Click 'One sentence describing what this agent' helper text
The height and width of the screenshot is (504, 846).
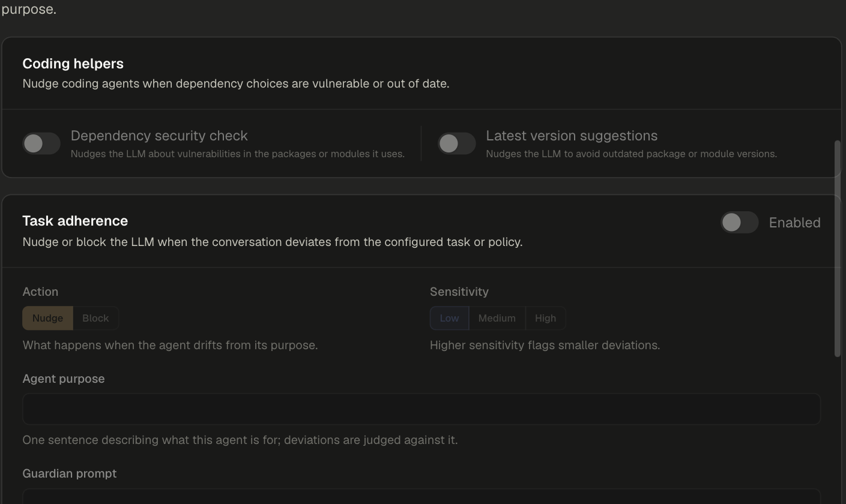pos(240,440)
